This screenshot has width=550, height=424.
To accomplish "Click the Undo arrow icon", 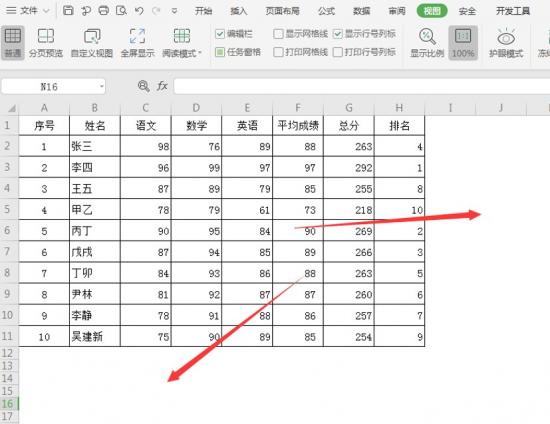I will (x=139, y=11).
